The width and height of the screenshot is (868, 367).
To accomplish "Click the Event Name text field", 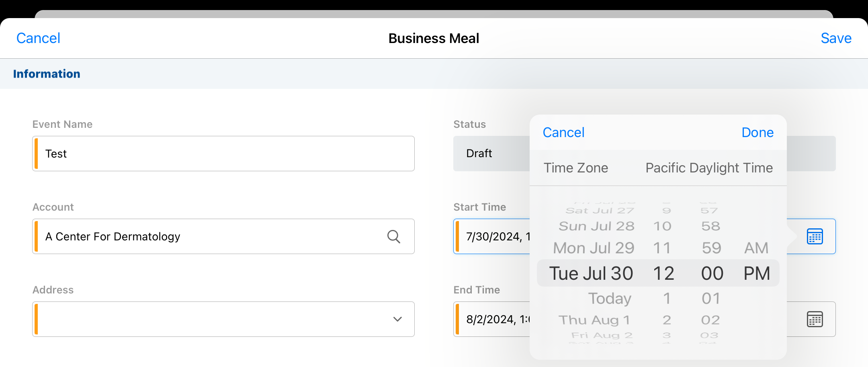I will point(223,154).
